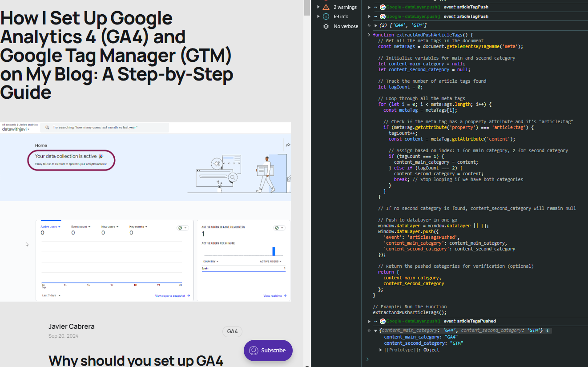Click the magnifying glass in the GA search bar
The width and height of the screenshot is (588, 367).
tap(47, 128)
